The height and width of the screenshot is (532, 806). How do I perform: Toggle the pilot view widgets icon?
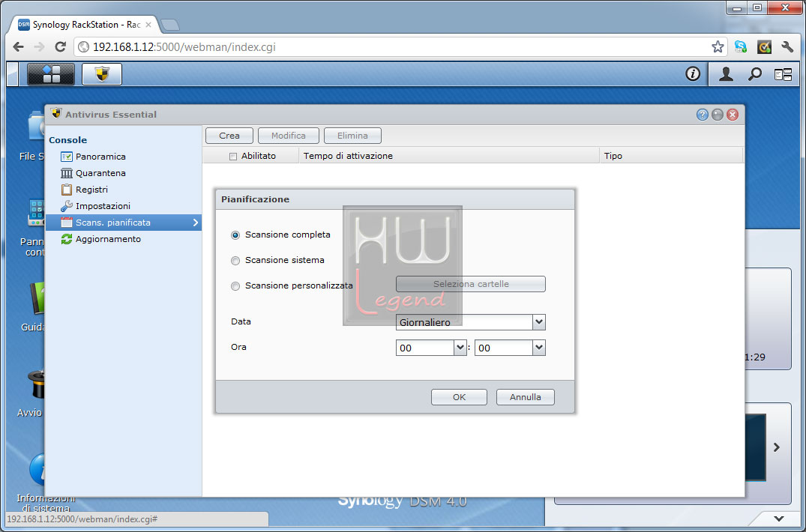pyautogui.click(x=783, y=74)
